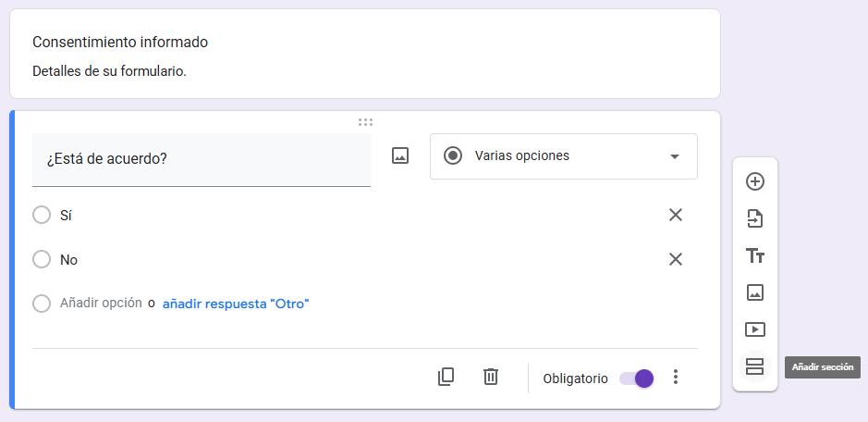The width and height of the screenshot is (868, 422).
Task: Open the Varias opciones question type dropdown
Action: (563, 155)
